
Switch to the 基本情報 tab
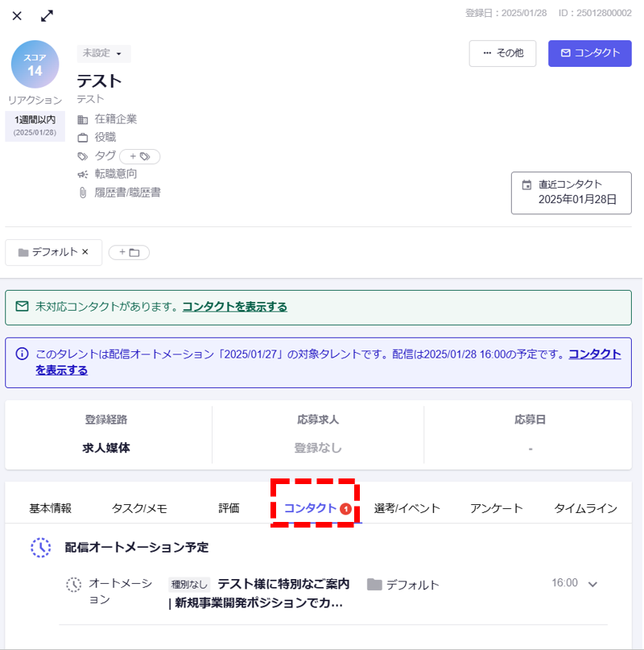tap(51, 508)
